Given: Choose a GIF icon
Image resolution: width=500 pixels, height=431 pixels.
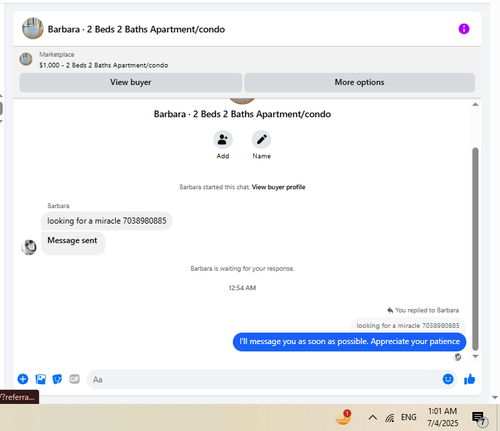Looking at the screenshot, I should point(74,379).
